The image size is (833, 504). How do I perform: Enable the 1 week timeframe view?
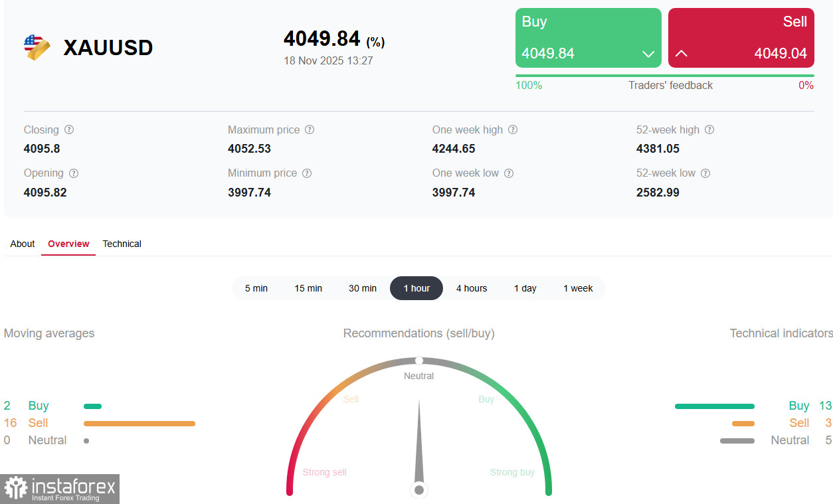pos(578,288)
